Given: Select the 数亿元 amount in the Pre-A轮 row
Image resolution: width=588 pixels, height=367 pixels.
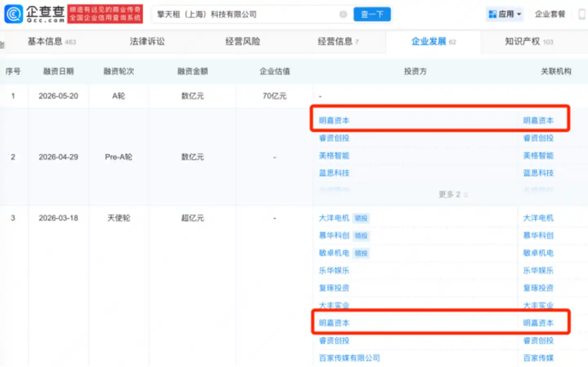Looking at the screenshot, I should point(192,157).
